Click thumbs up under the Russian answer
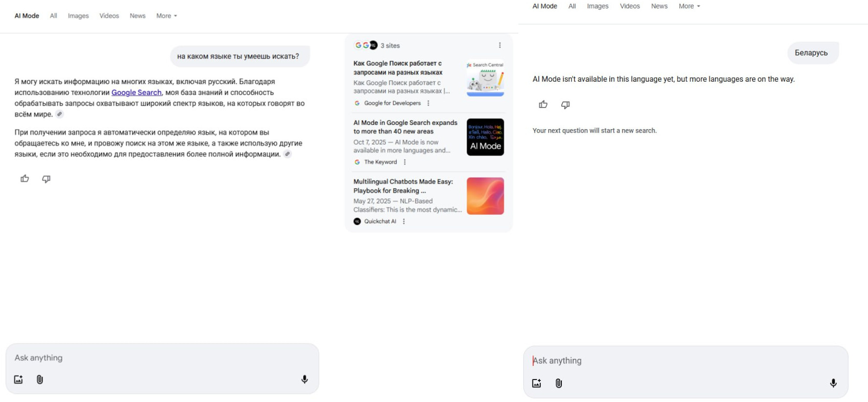The width and height of the screenshot is (868, 402). coord(25,179)
